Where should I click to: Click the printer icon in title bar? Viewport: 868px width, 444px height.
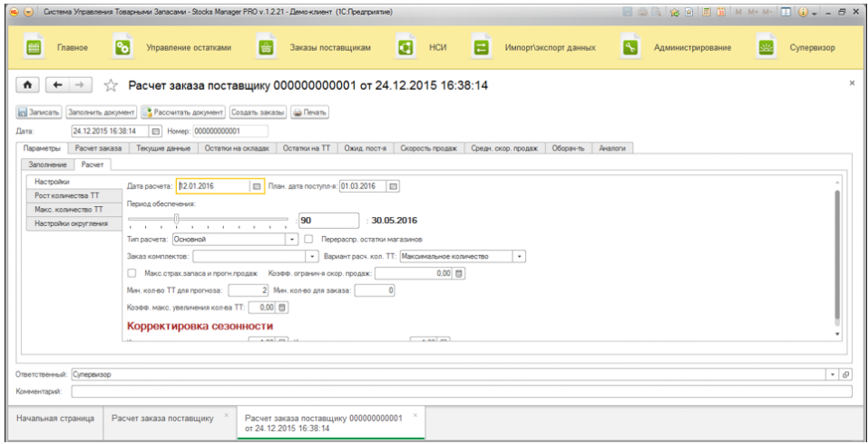pos(642,12)
